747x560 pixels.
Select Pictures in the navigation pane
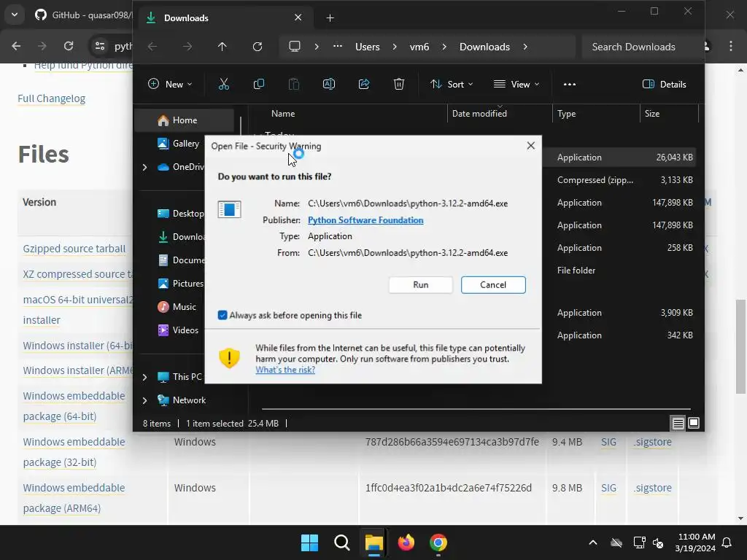[181, 284]
